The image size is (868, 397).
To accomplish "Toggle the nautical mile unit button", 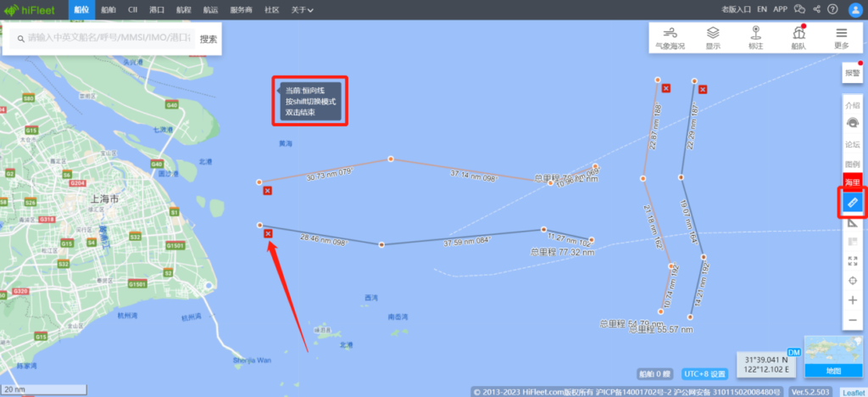I will point(853,182).
